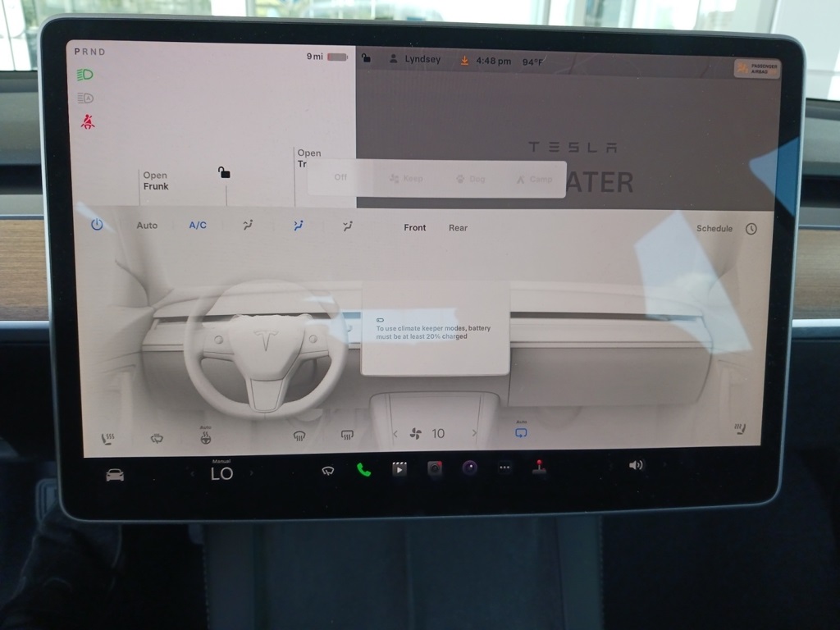Tap the low battery indicator
The height and width of the screenshot is (630, 840).
pyautogui.click(x=337, y=57)
